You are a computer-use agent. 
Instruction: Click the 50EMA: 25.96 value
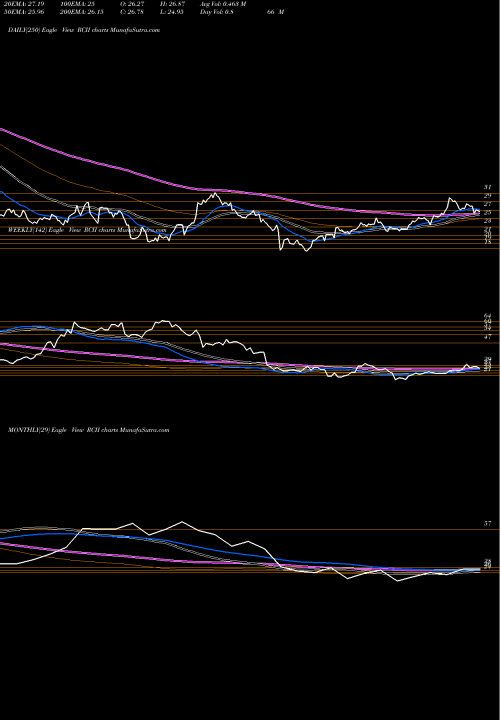(x=23, y=12)
